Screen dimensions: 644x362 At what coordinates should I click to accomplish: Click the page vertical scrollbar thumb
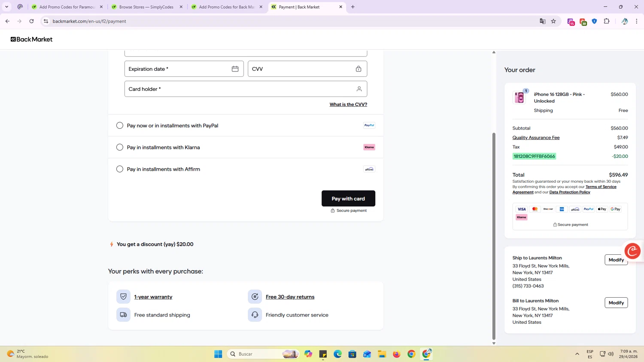click(494, 236)
